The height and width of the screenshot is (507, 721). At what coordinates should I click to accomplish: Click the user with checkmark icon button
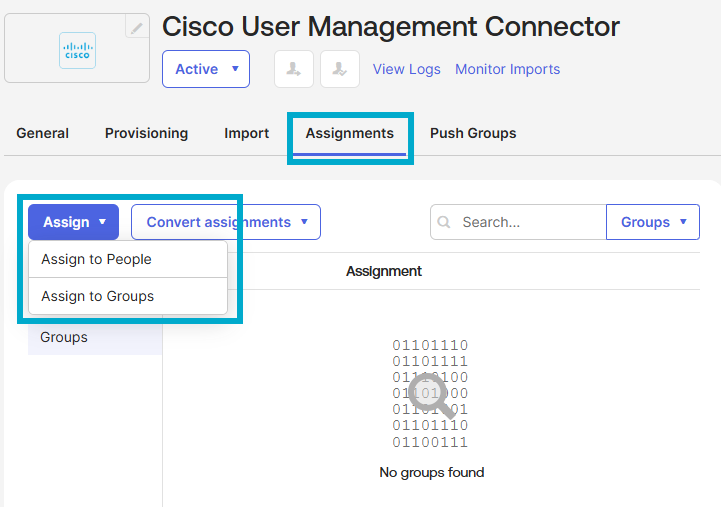(x=340, y=69)
